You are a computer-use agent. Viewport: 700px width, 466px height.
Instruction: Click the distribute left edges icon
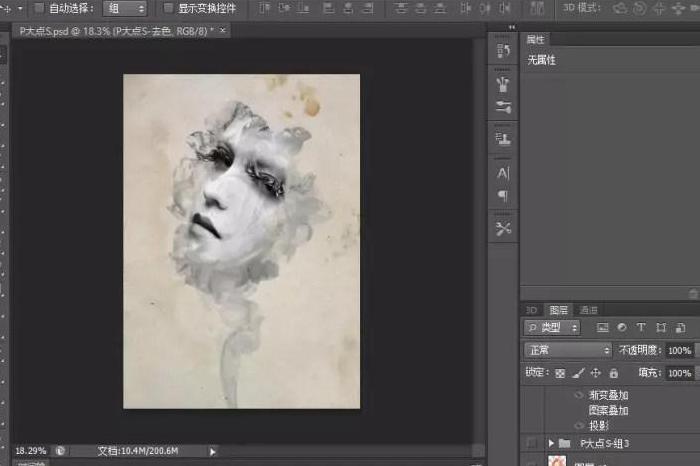coord(465,8)
